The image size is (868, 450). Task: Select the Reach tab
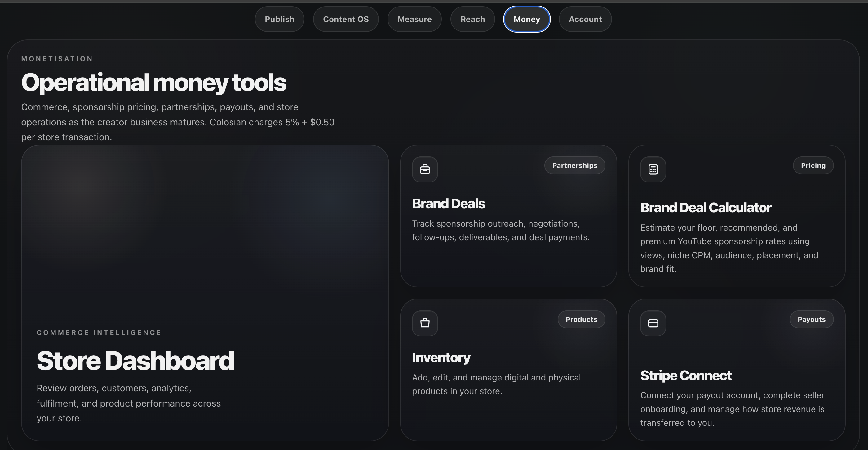click(x=473, y=19)
